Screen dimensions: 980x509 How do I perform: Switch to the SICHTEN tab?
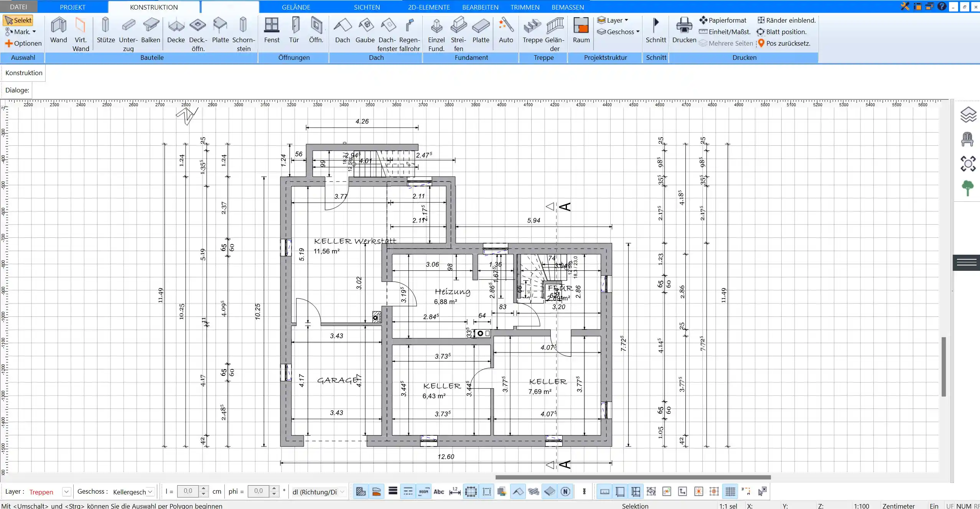coord(367,7)
